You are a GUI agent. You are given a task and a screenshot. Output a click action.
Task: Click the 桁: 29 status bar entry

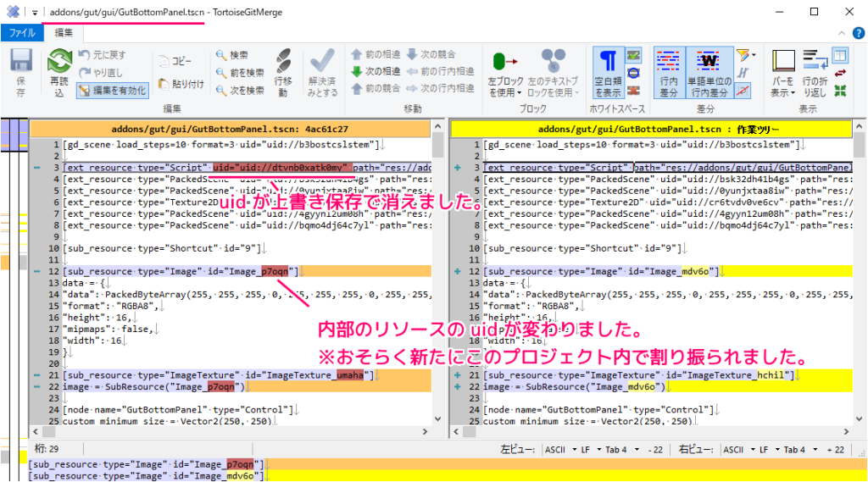coord(47,449)
